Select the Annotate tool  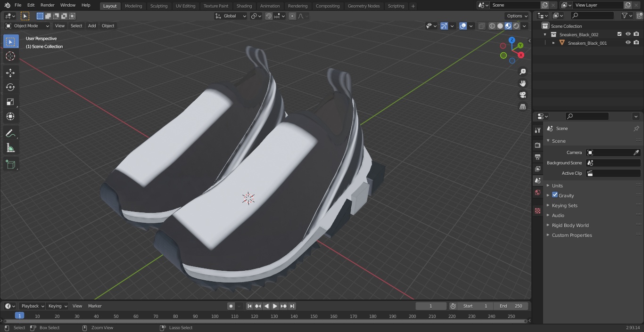[x=10, y=134]
